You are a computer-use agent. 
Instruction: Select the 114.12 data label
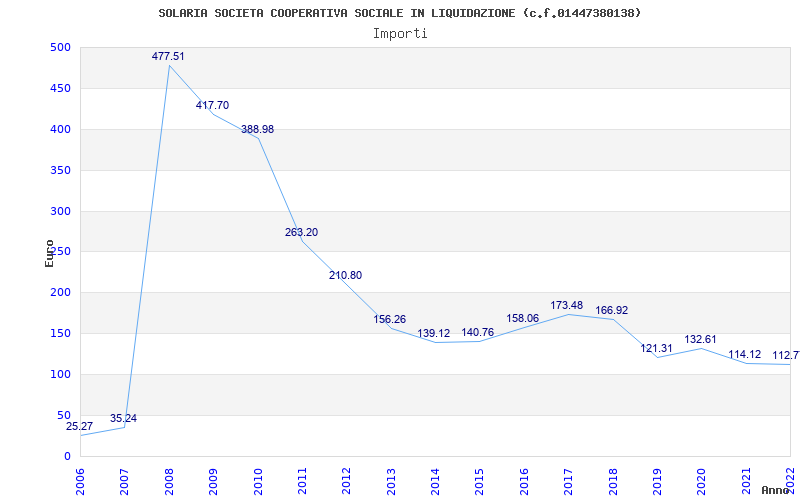(744, 355)
